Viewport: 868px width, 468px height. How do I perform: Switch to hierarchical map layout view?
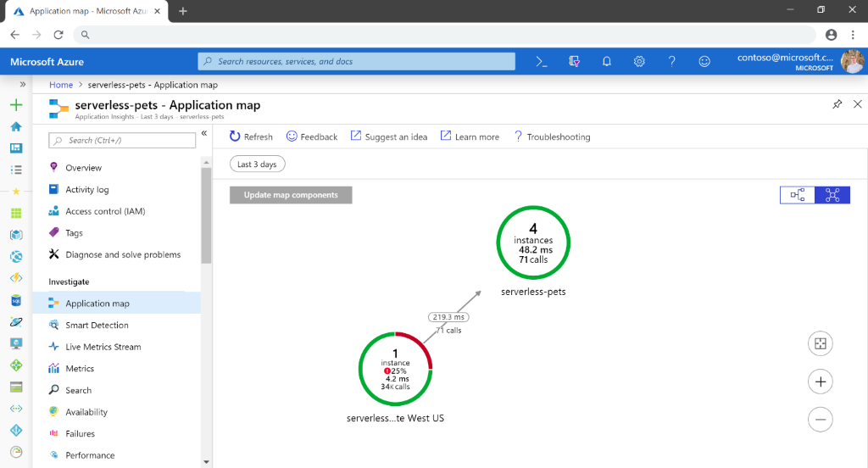[x=797, y=195]
